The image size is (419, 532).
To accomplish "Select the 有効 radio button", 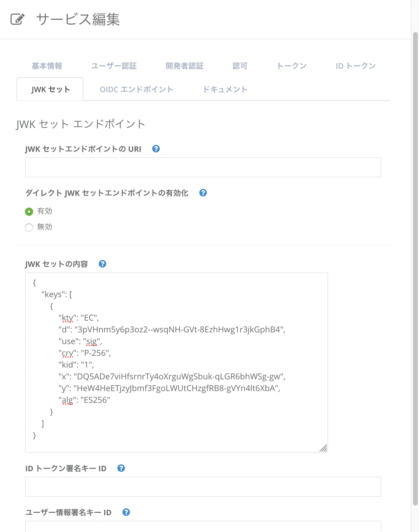I will click(29, 211).
